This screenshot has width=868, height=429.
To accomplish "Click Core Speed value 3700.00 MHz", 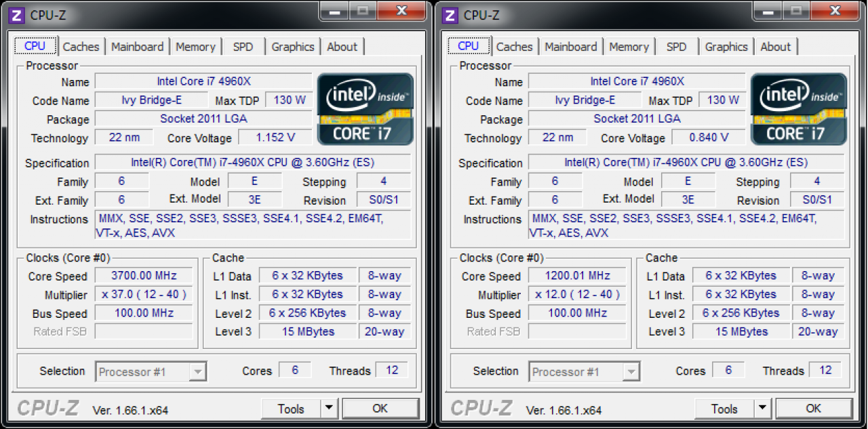I will [x=144, y=276].
